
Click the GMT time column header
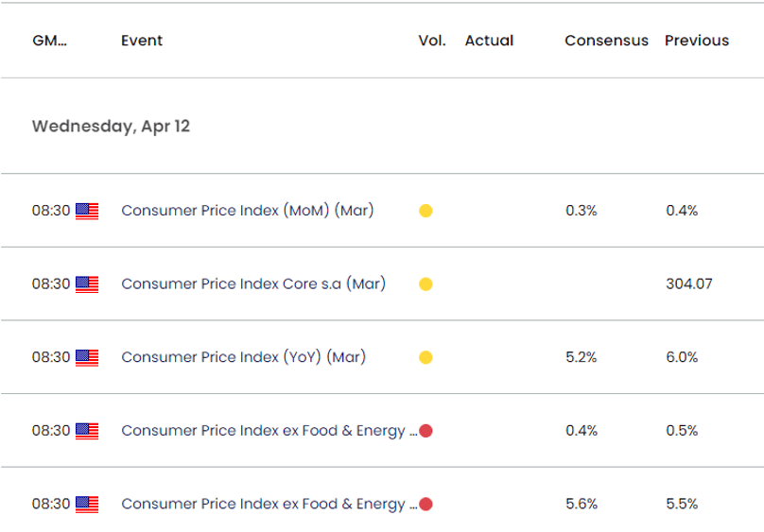point(49,41)
